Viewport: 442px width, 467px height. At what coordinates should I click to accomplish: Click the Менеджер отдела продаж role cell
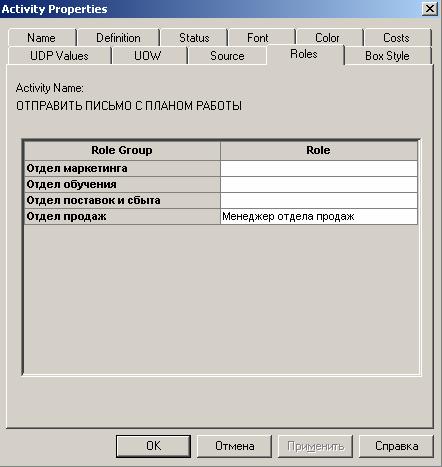(319, 216)
